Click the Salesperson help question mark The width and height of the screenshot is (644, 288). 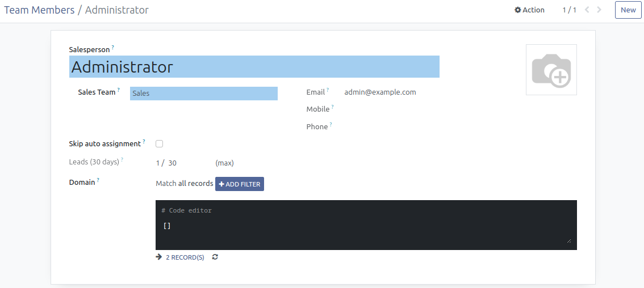[x=112, y=48]
